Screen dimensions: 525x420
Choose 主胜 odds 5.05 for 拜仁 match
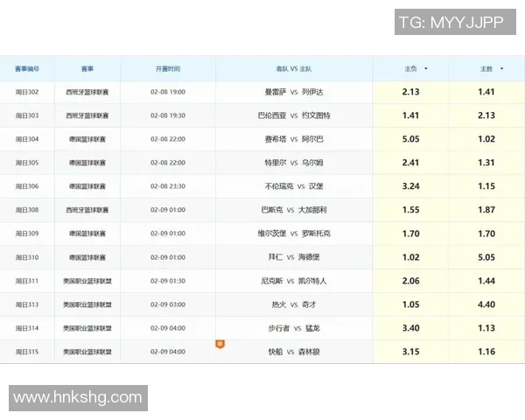tap(486, 257)
